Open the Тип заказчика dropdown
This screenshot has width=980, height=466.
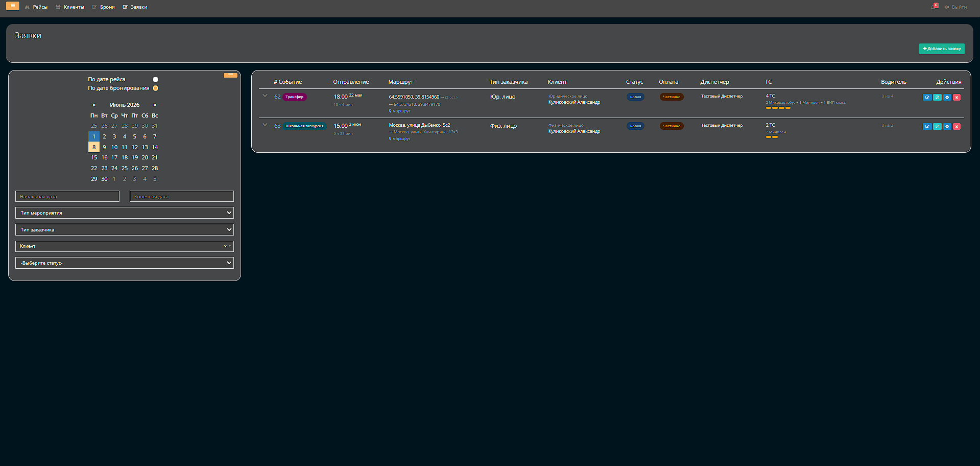click(125, 229)
